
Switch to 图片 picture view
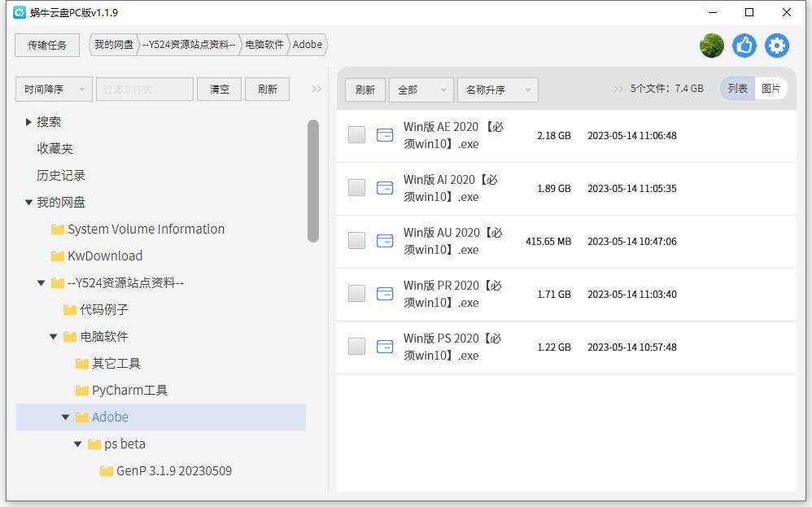tap(771, 89)
